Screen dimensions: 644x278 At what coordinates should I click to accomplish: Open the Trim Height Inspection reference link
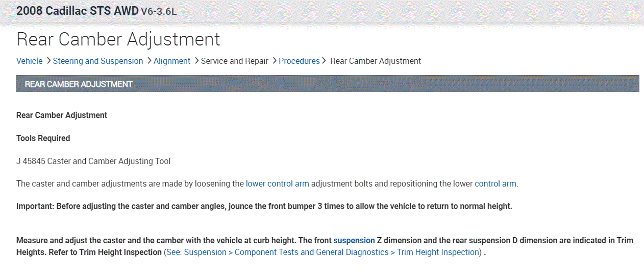323,252
